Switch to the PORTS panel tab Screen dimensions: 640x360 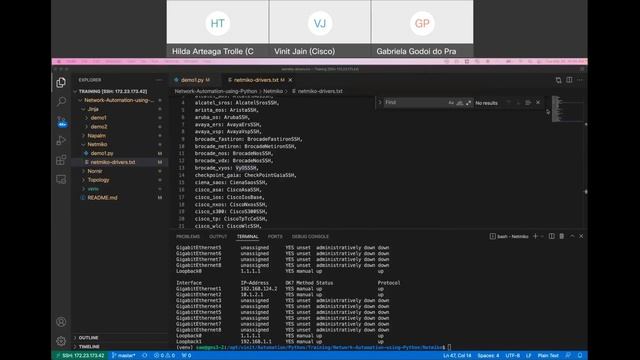pyautogui.click(x=275, y=237)
